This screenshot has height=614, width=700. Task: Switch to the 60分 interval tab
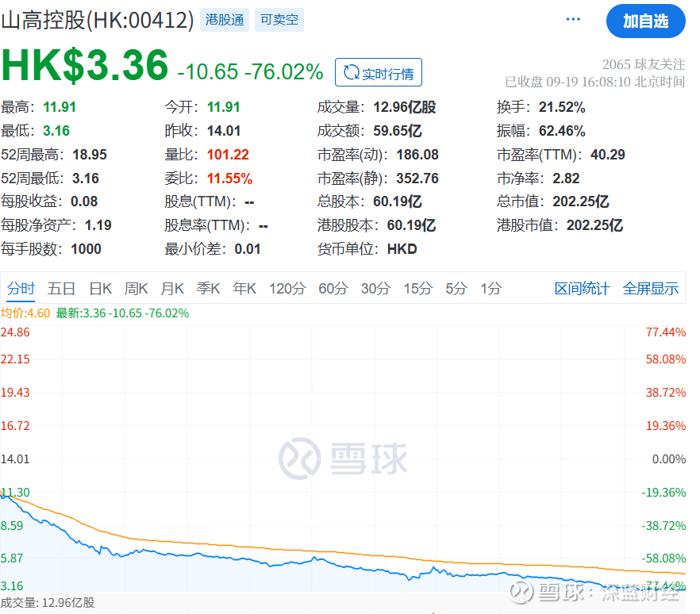point(333,289)
